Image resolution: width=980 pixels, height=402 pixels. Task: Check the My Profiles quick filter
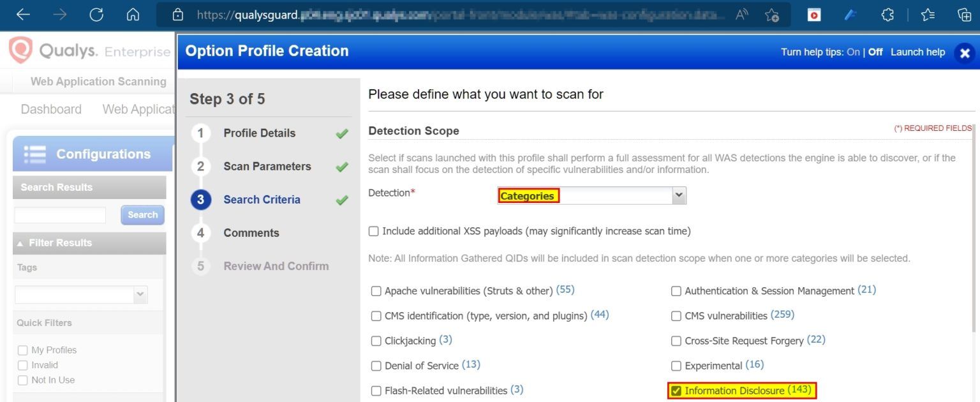pos(23,350)
